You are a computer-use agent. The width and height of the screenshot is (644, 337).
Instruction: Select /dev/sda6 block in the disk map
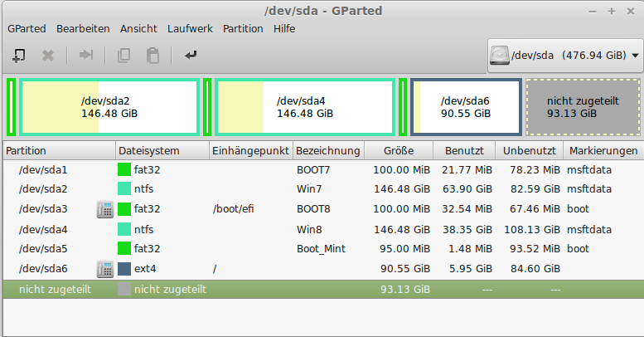466,107
